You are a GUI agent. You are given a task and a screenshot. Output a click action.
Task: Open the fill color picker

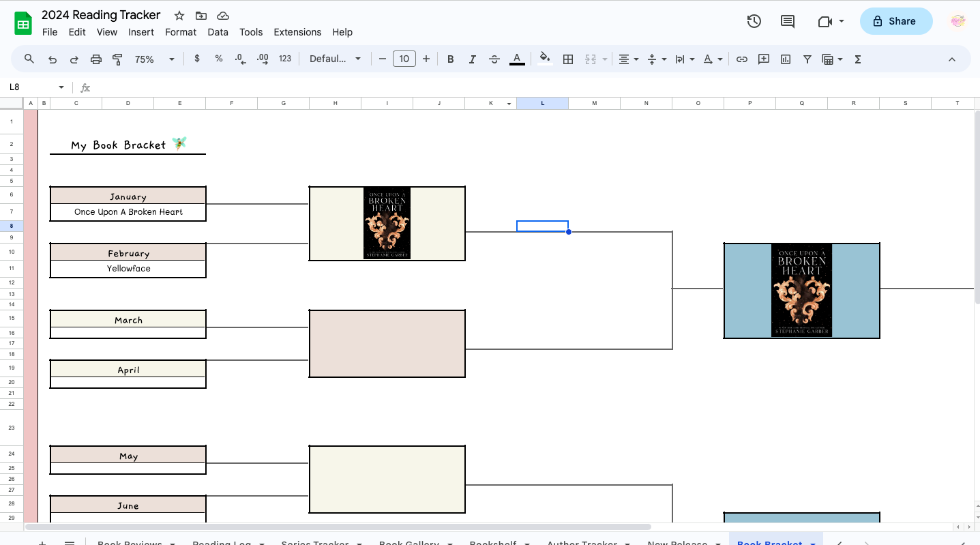pos(545,59)
